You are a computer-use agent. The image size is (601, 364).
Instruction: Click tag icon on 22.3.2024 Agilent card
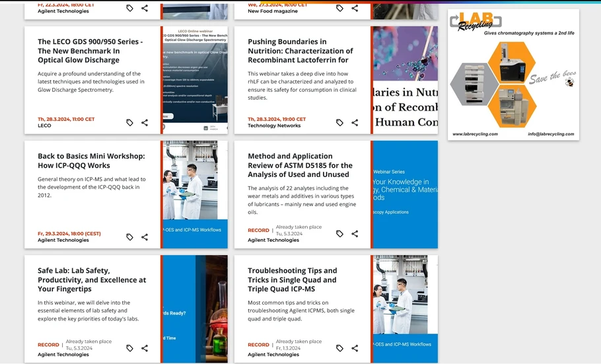(129, 8)
